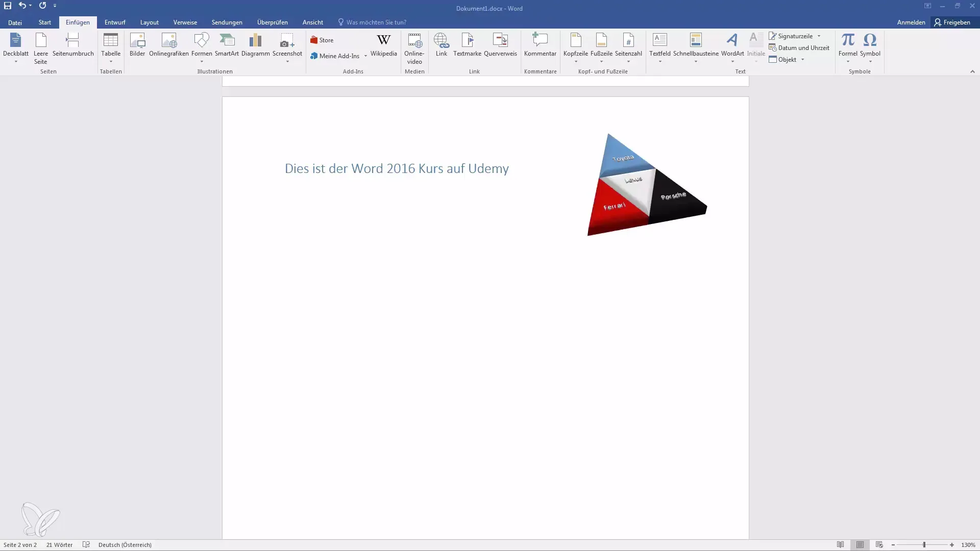Click Anmelden to sign in
This screenshot has width=980, height=551.
click(x=911, y=22)
